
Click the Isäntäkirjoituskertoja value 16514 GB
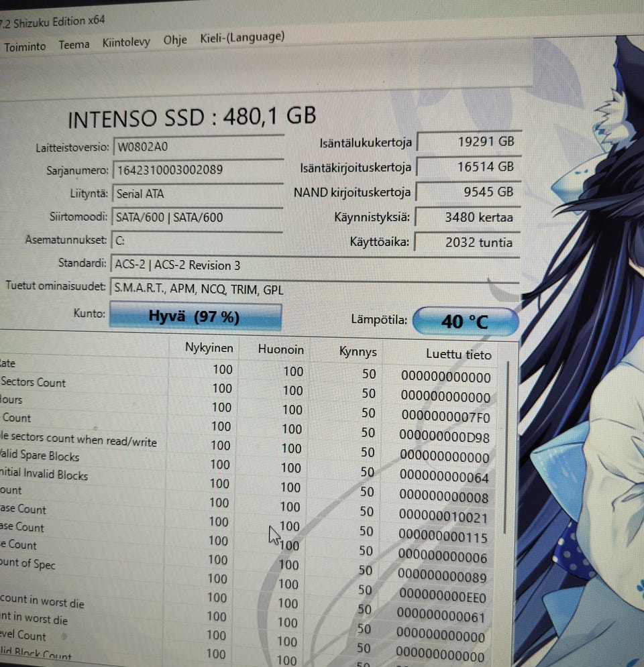click(x=468, y=167)
